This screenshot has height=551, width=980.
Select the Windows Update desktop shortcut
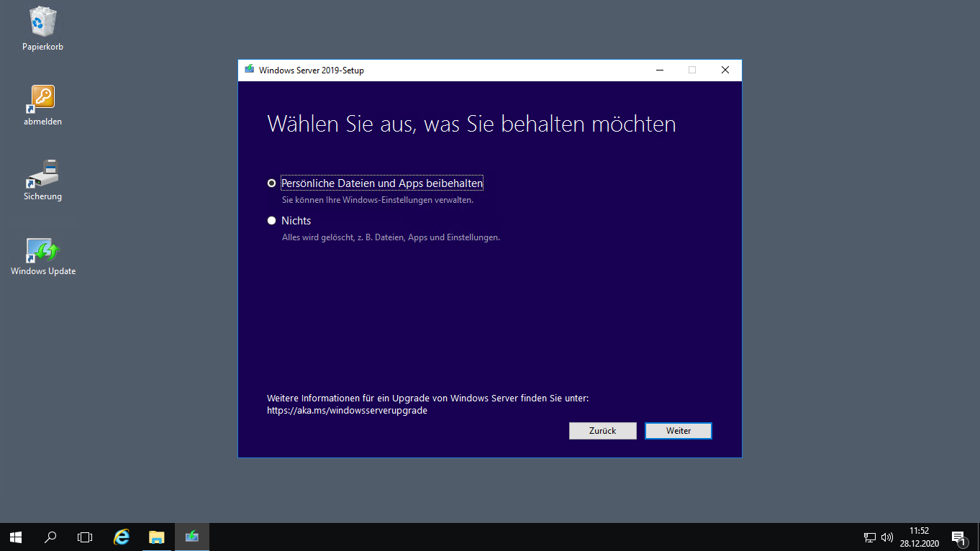point(43,255)
